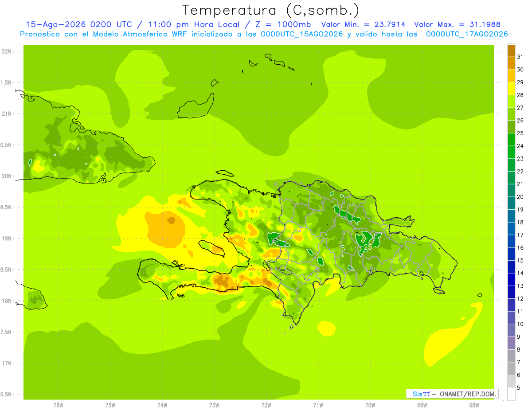Click the '24' colorbar value label
532x411 pixels.
click(x=520, y=146)
